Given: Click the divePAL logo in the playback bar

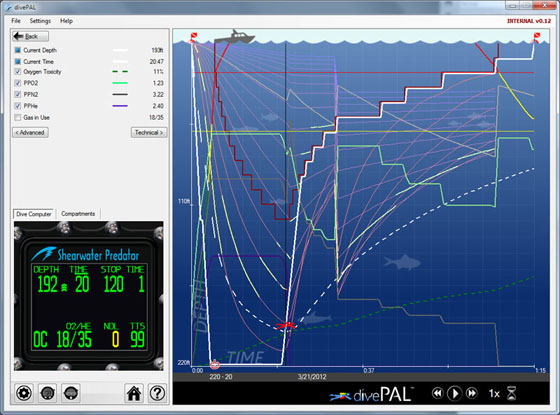Looking at the screenshot, I should 371,394.
